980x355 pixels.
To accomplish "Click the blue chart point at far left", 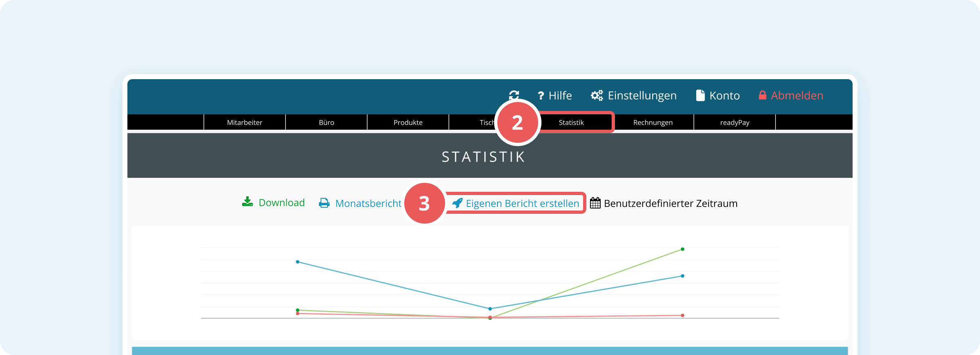I will click(x=298, y=262).
